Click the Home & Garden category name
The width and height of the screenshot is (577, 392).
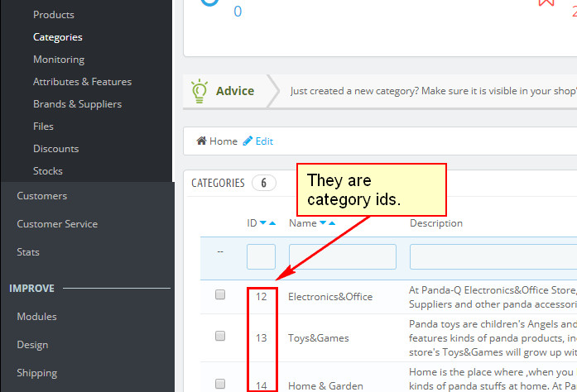(x=325, y=385)
